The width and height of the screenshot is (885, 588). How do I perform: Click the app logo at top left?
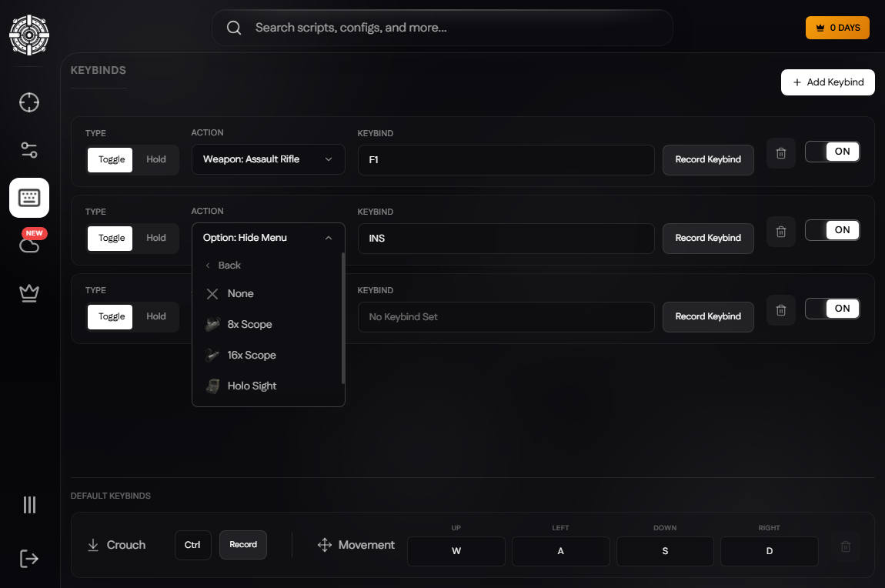(29, 35)
